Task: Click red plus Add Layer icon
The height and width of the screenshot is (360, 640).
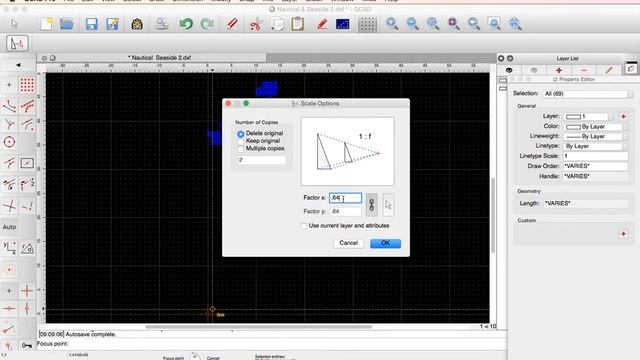Action: (x=559, y=70)
